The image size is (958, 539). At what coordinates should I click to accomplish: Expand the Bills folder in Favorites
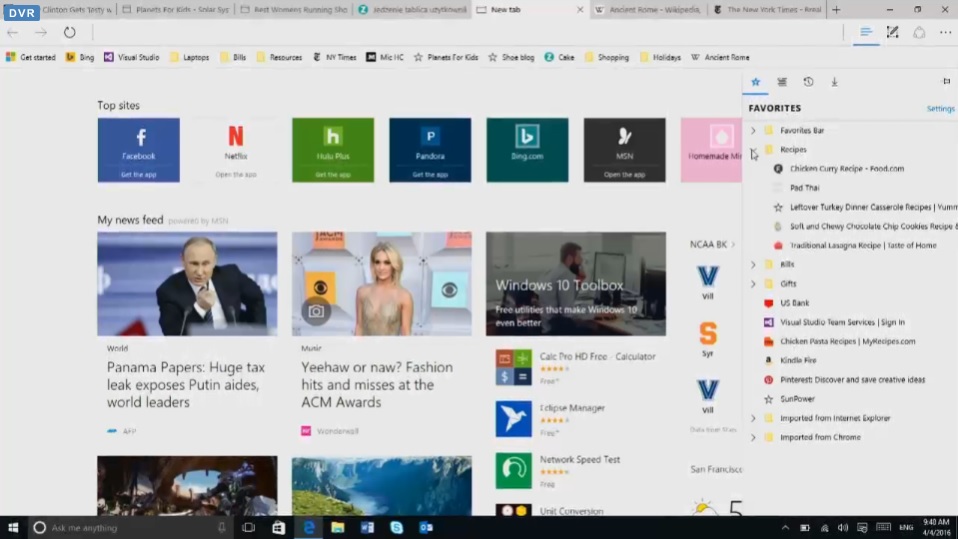(753, 265)
